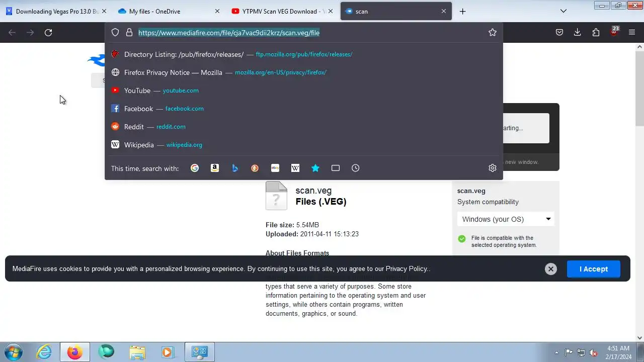Click the uBlock extension icon with badge 23

(614, 31)
